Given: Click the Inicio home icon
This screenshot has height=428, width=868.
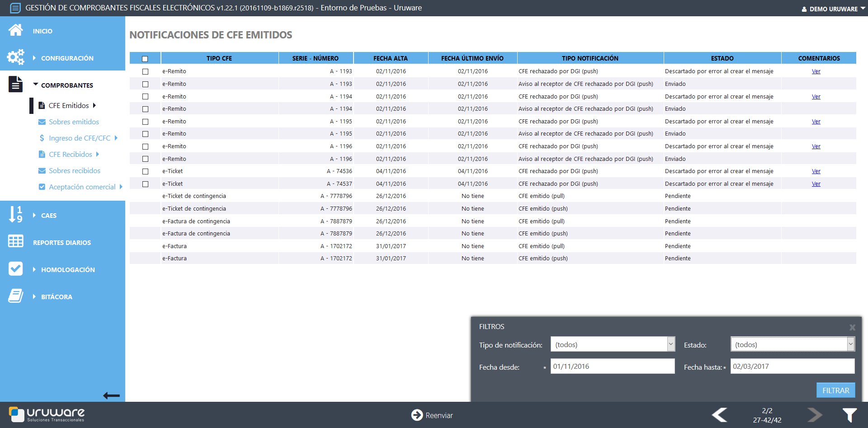Looking at the screenshot, I should coord(15,30).
